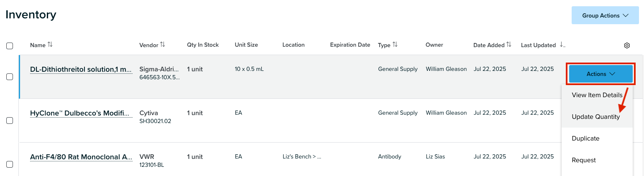This screenshot has width=644, height=176.
Task: Select Update Quantity in the Actions menu
Action: pos(597,117)
